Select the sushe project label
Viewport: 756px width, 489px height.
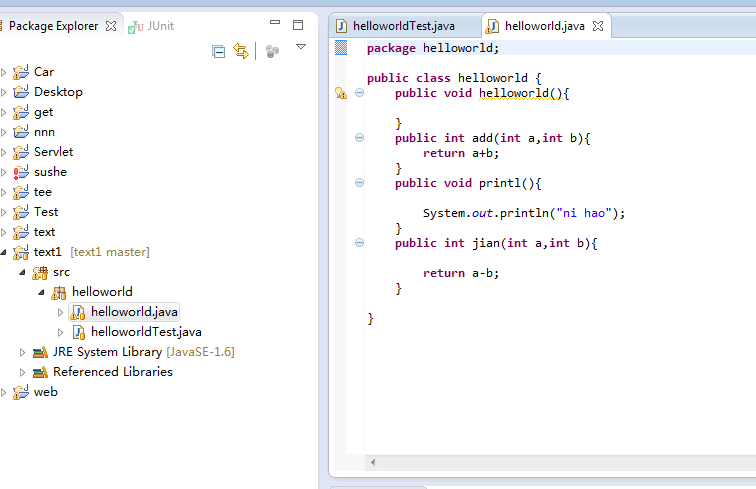pyautogui.click(x=50, y=172)
